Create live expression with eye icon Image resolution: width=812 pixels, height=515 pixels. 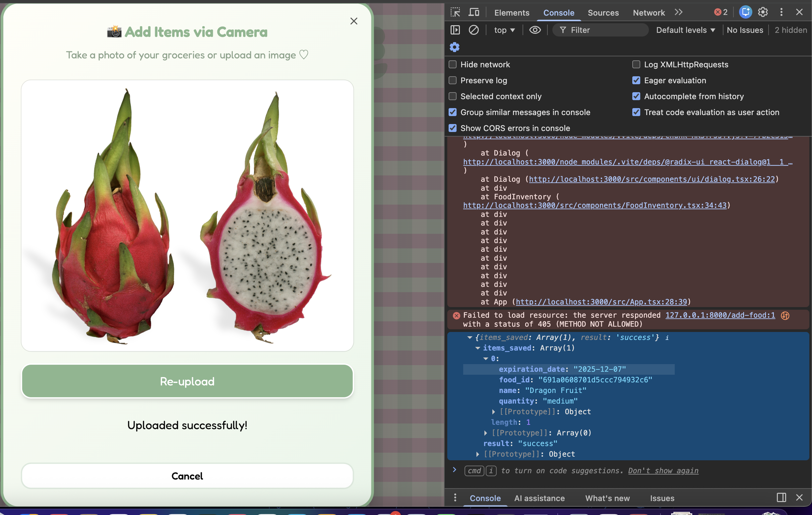(x=535, y=30)
